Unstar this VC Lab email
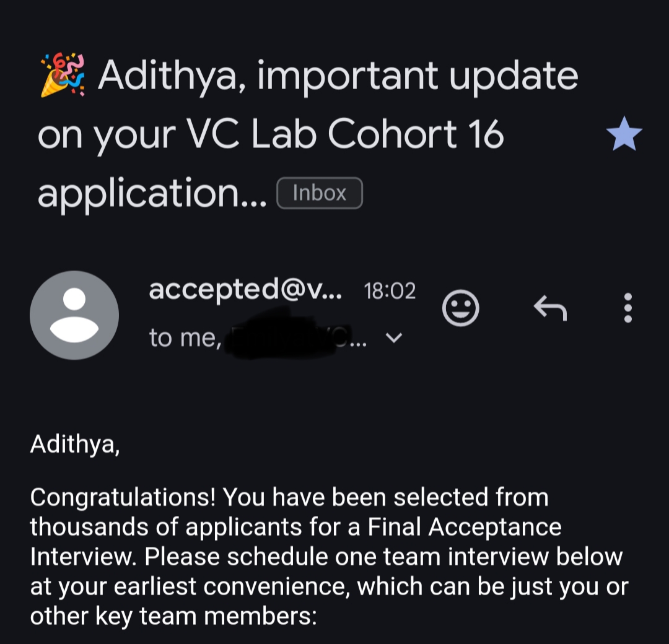Image resolution: width=669 pixels, height=644 pixels. [624, 135]
